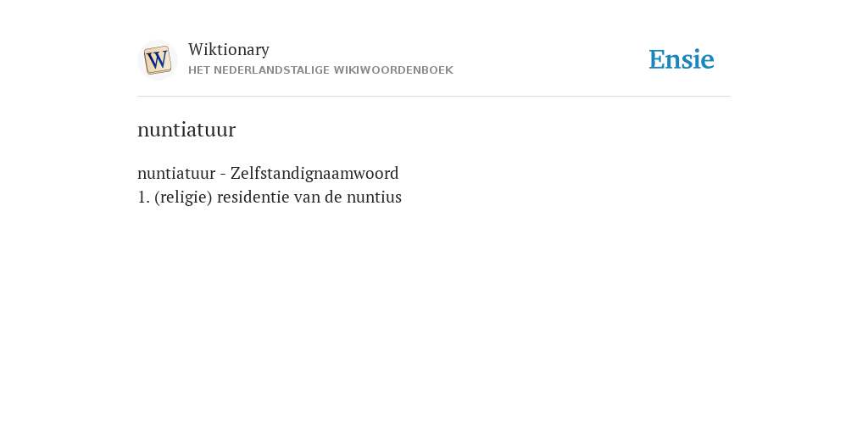The width and height of the screenshot is (868, 434).
Task: Click the subtitle word WIKIWOORDENBOEK
Action: pos(393,70)
